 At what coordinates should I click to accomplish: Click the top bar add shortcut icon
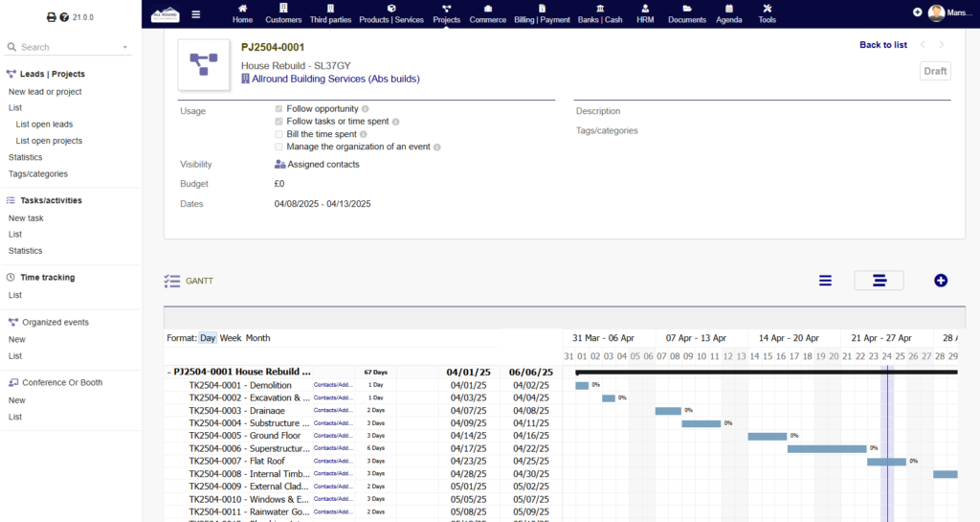pos(918,12)
